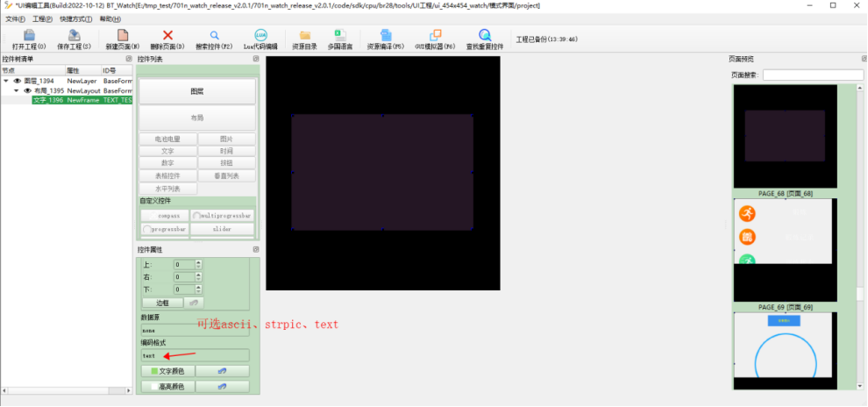Viewport: 868px width, 407px height.
Task: Run 查找重复控件 duplicate control finder
Action: pyautogui.click(x=485, y=39)
